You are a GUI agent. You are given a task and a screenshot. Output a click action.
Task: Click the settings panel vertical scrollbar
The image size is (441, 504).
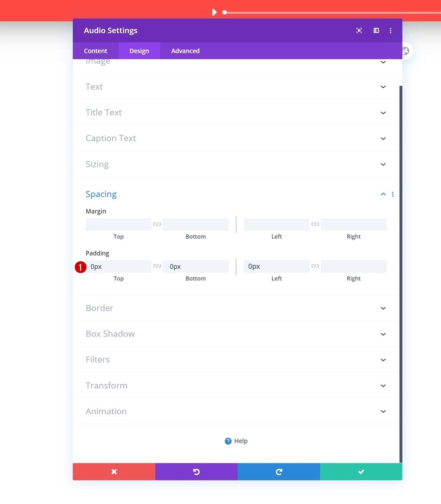(400, 274)
